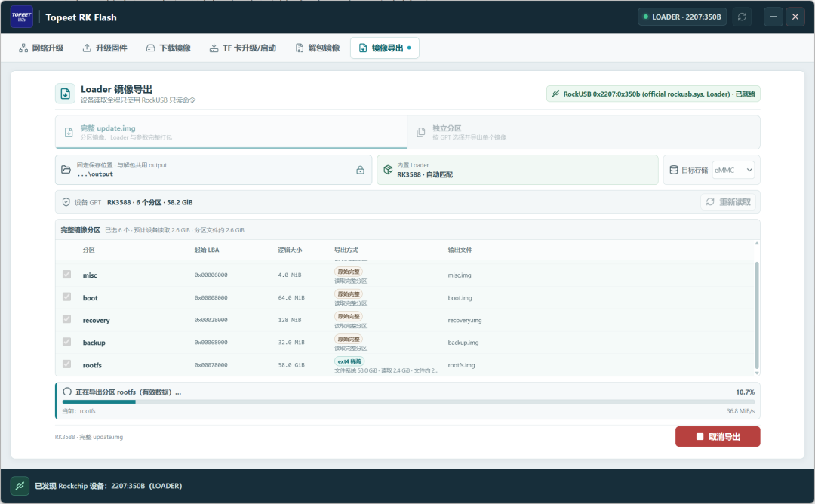Click the plug icon in the bottom status bar
The image size is (815, 504).
point(20,486)
